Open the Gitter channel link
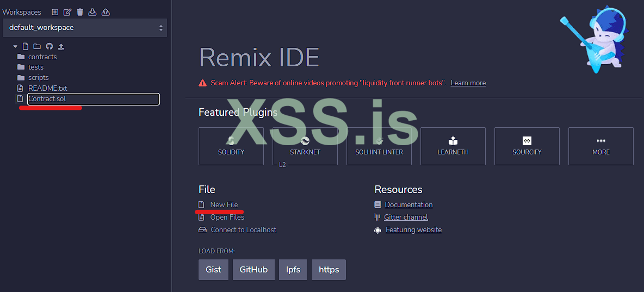Screen dimensions: 644x292 click(x=406, y=218)
